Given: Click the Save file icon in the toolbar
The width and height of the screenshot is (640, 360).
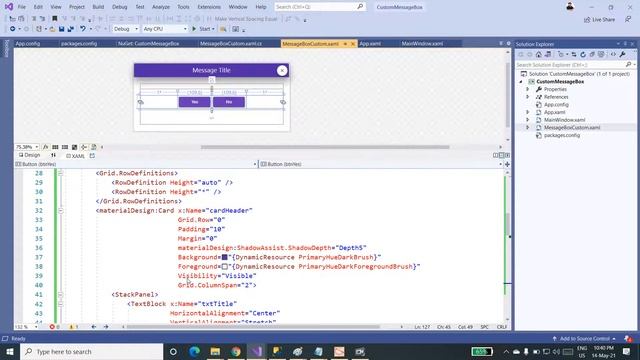Looking at the screenshot, I should (62, 29).
